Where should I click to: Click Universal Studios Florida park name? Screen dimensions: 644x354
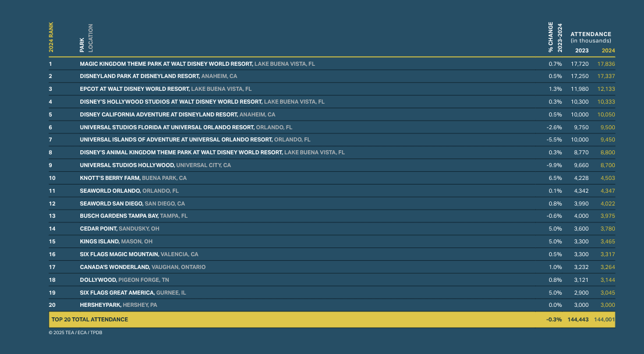tap(167, 127)
